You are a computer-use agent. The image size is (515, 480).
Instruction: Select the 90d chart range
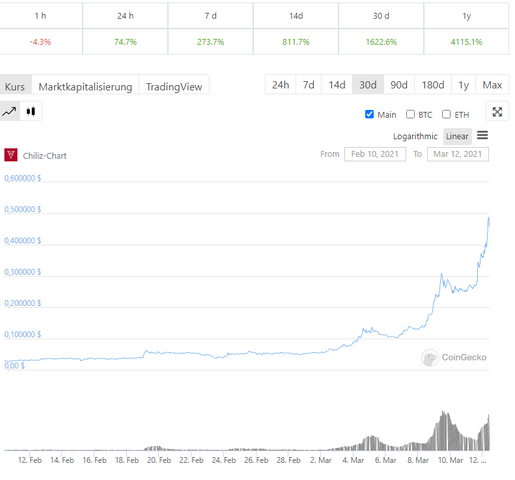[x=399, y=85]
